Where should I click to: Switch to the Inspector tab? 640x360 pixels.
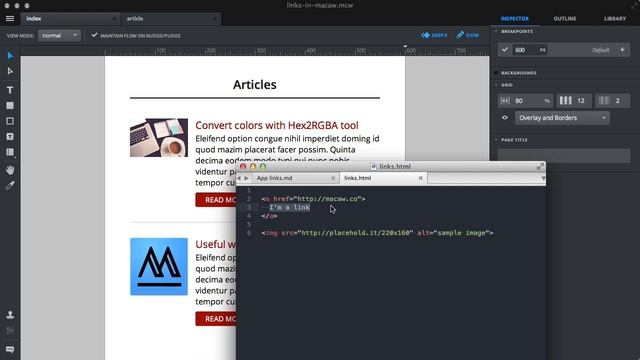(x=515, y=19)
